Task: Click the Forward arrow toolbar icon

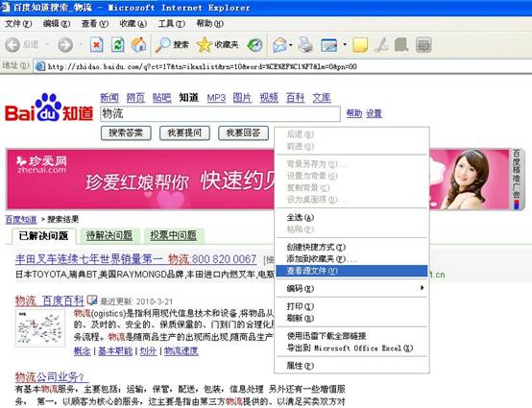Action: (x=65, y=45)
